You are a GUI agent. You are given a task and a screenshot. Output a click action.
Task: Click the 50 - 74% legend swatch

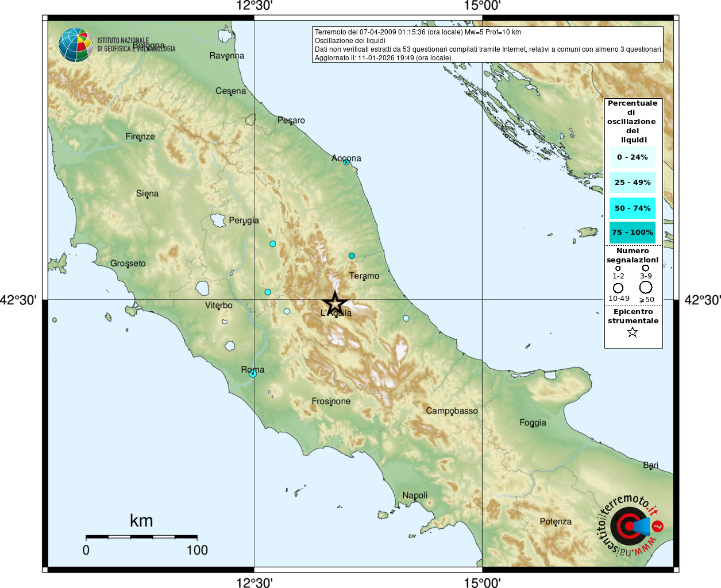(633, 208)
